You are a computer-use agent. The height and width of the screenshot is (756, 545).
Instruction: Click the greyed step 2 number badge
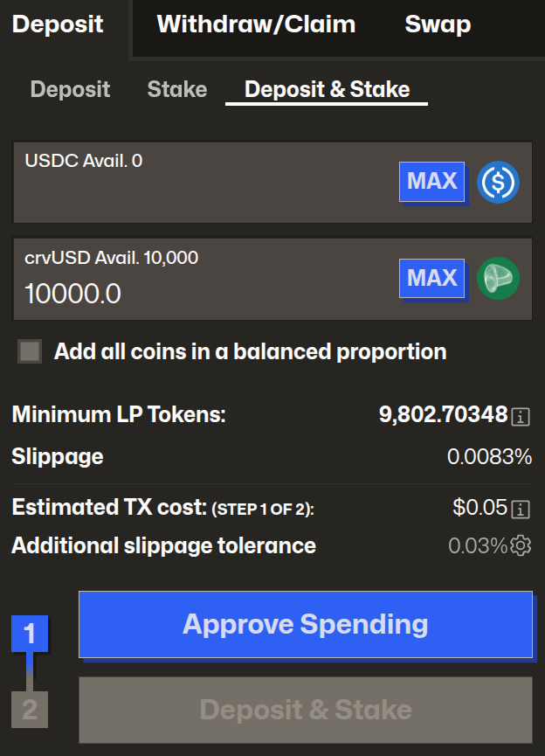pos(30,709)
